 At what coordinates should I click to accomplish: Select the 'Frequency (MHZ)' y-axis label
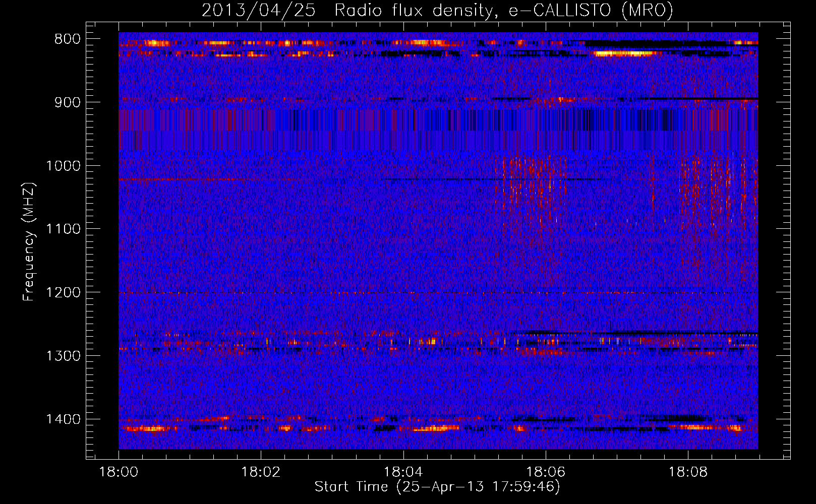(29, 242)
